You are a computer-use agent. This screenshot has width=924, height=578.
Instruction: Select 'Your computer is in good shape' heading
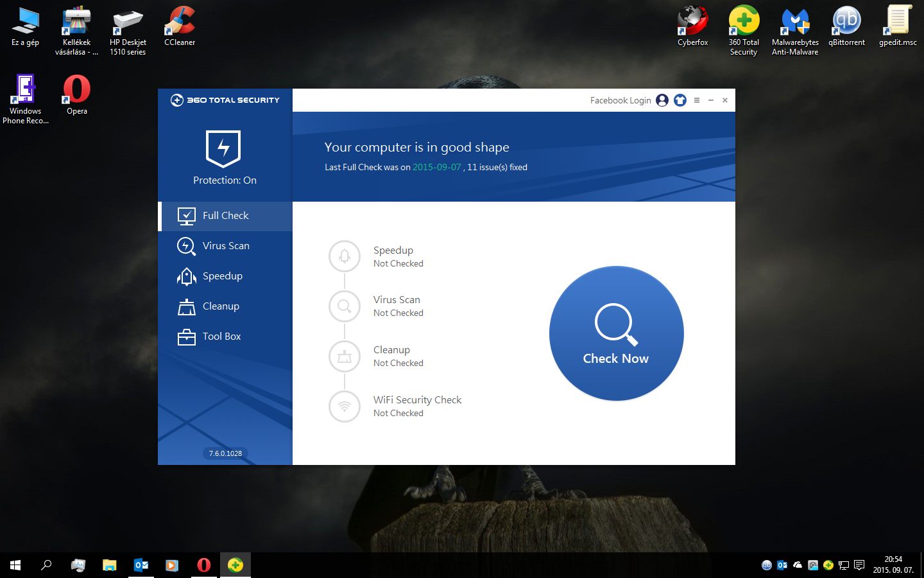click(417, 147)
